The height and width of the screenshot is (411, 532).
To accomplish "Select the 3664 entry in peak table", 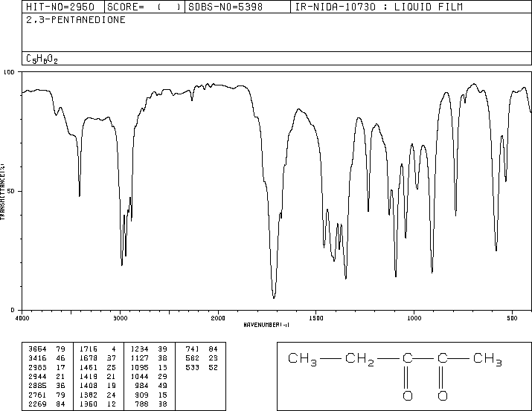I will click(x=37, y=349).
